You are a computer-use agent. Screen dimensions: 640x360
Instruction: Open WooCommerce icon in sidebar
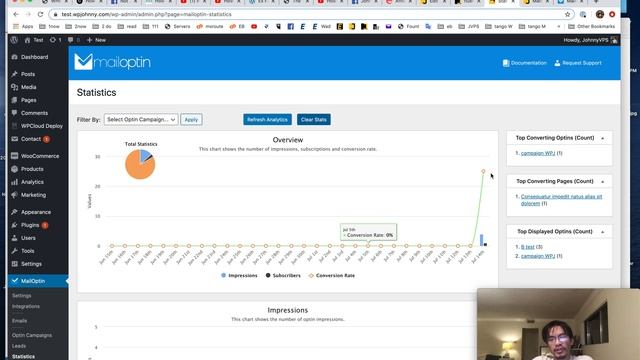click(15, 156)
